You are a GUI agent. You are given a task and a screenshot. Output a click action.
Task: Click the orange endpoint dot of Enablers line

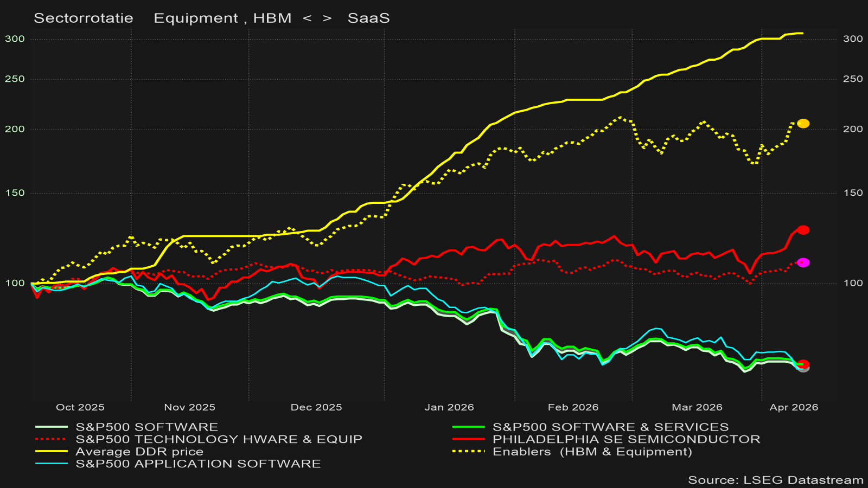[x=803, y=124]
